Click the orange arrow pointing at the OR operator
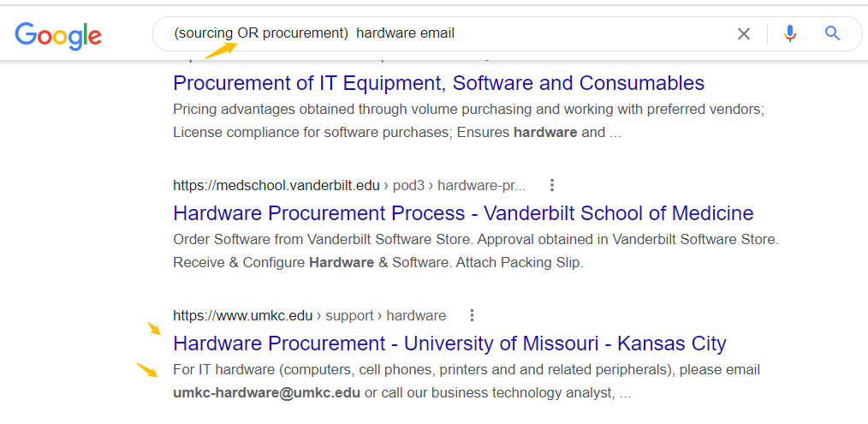 tap(221, 50)
